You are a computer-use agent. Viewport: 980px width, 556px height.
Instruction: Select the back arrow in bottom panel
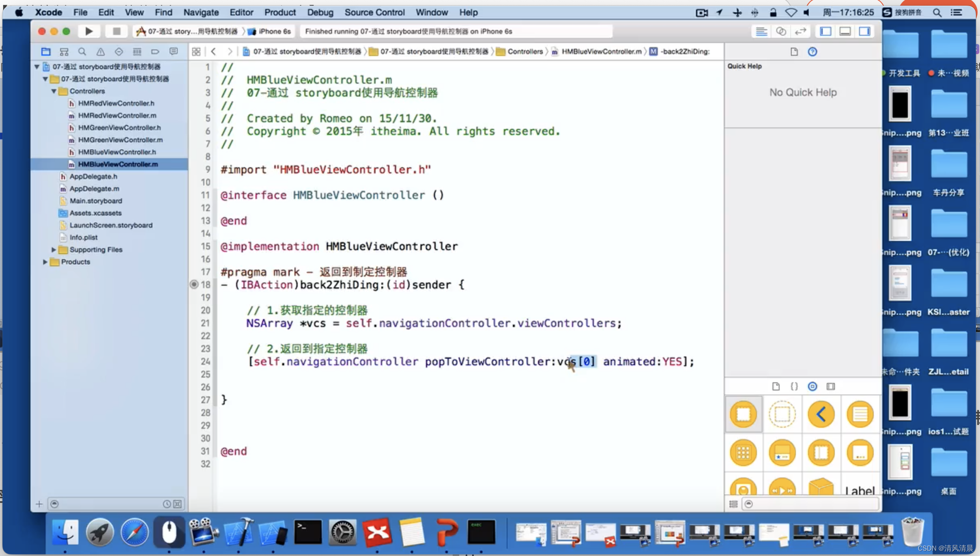pos(820,414)
